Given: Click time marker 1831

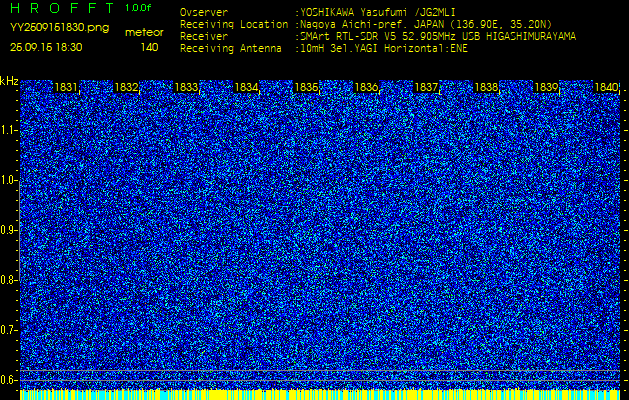Looking at the screenshot, I should [66, 87].
